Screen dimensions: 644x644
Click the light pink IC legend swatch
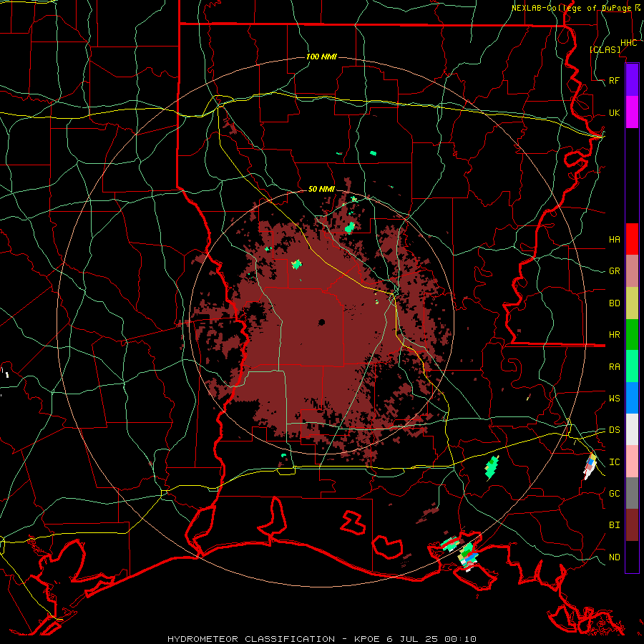click(x=632, y=462)
